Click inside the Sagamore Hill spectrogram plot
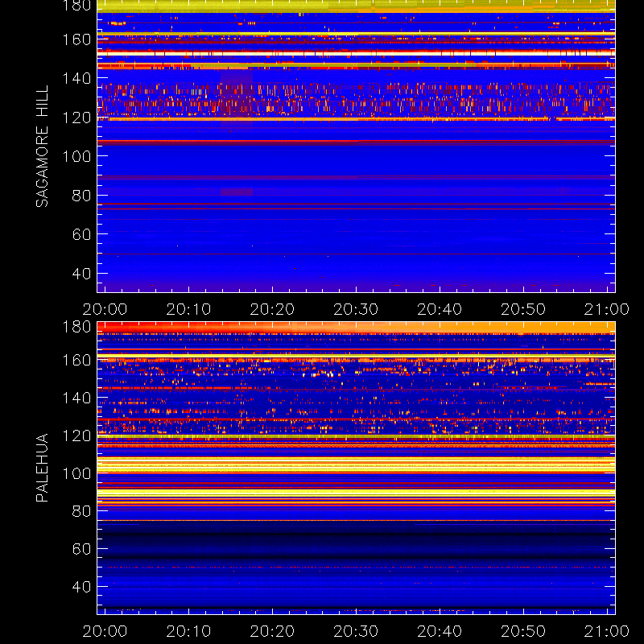Image resolution: width=644 pixels, height=644 pixels. tap(356, 147)
